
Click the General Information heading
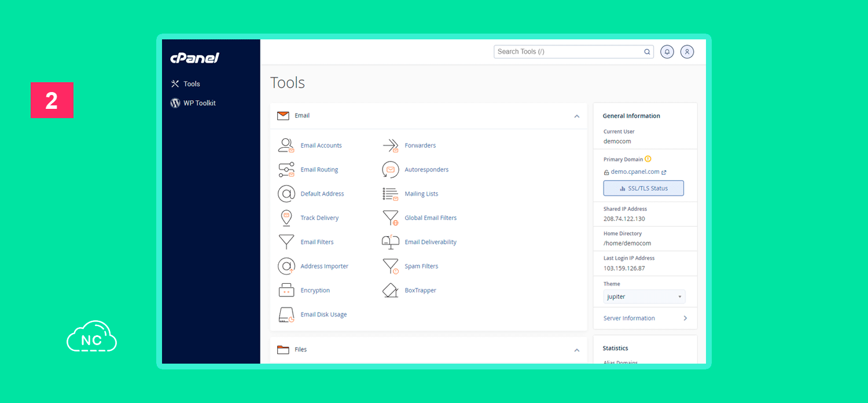tap(631, 116)
